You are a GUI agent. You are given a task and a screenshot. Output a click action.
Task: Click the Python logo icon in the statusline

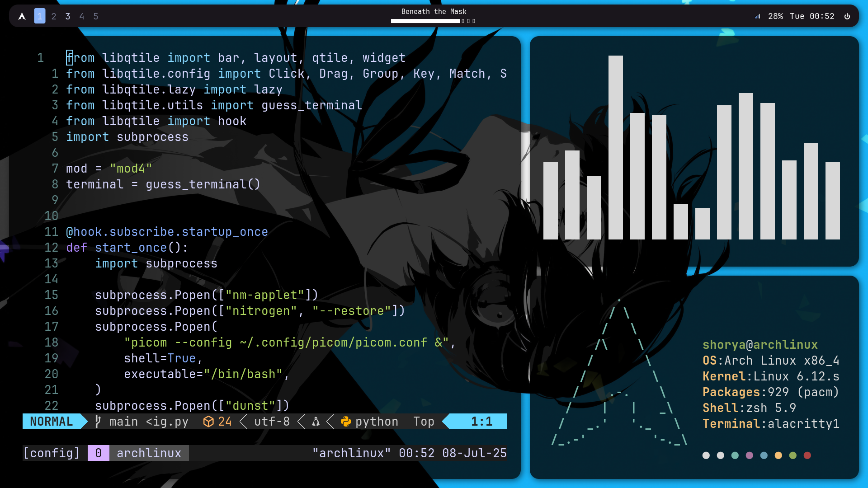[x=346, y=422]
